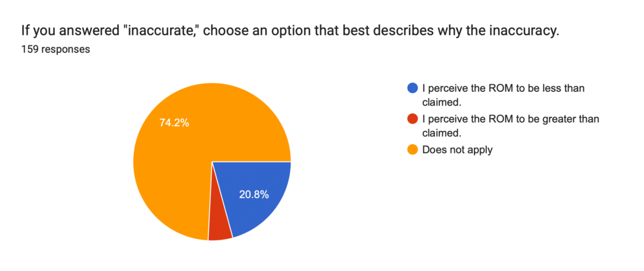
Task: Select the 'Does not apply' legend label
Action: coord(457,150)
